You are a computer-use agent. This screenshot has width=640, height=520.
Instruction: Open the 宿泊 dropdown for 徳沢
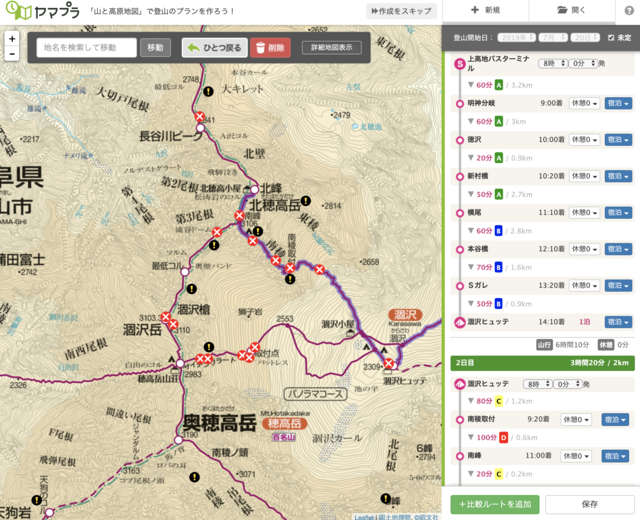(x=618, y=140)
